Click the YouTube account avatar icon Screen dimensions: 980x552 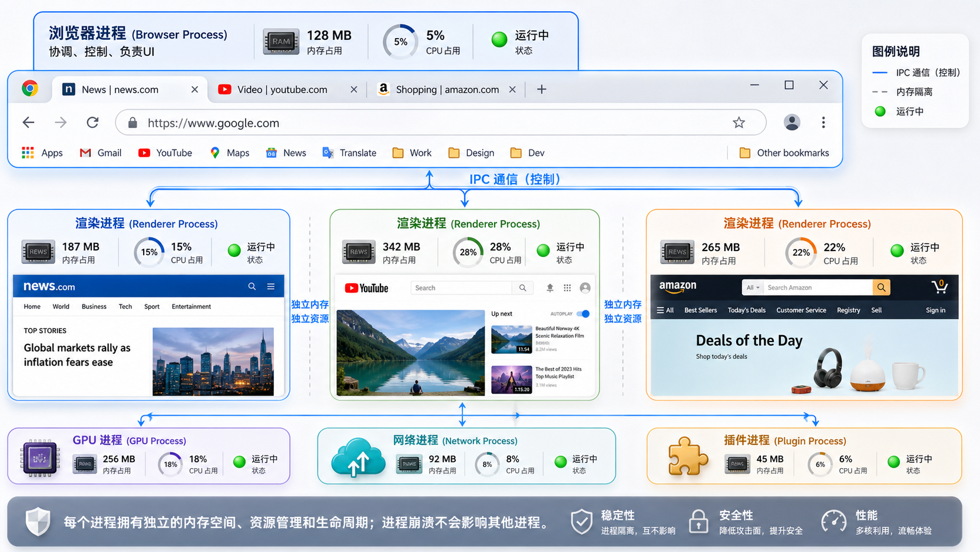tap(585, 287)
